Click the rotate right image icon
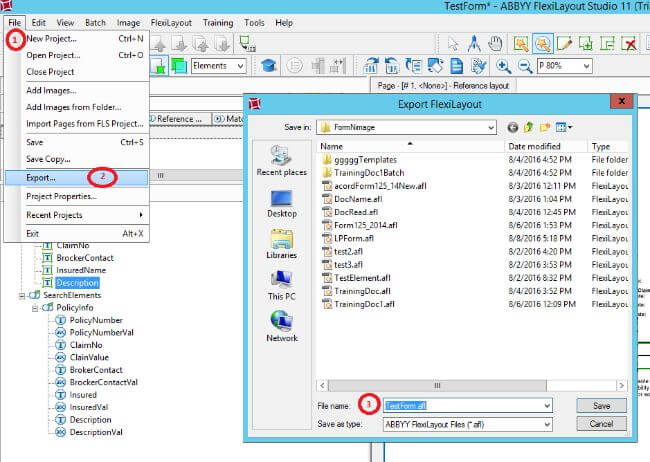 pos(370,66)
